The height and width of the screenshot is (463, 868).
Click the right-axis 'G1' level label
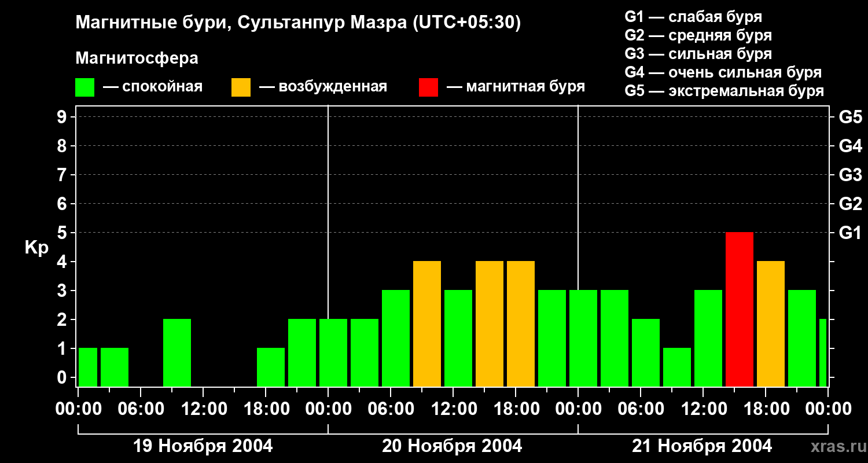pos(850,233)
